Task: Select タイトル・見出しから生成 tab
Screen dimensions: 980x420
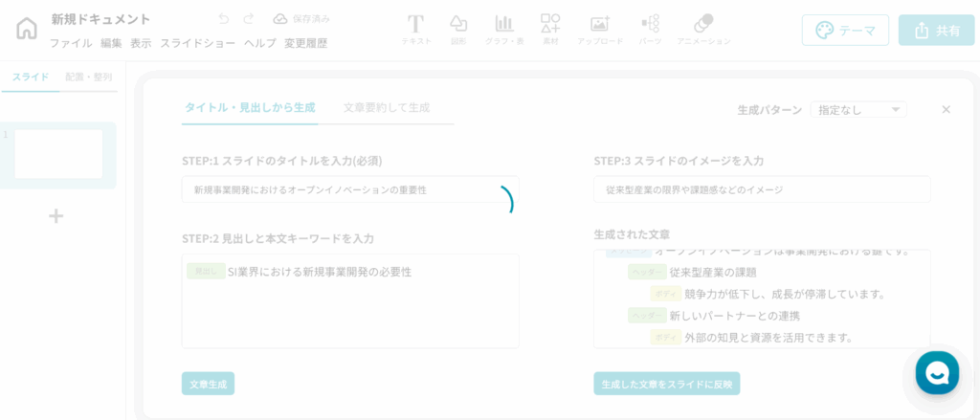Action: click(250, 107)
